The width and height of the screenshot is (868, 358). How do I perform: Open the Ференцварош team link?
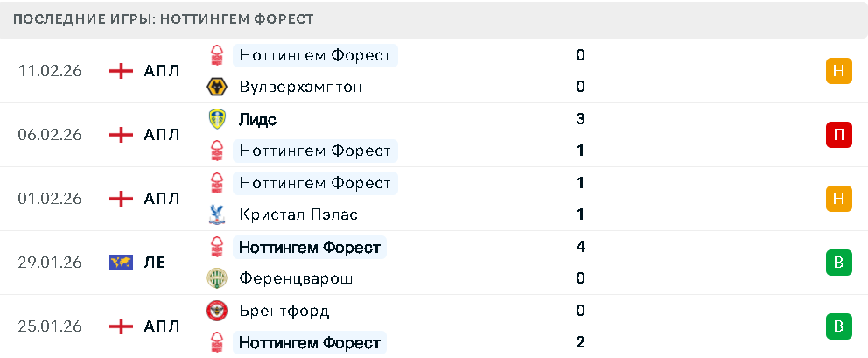pyautogui.click(x=297, y=278)
